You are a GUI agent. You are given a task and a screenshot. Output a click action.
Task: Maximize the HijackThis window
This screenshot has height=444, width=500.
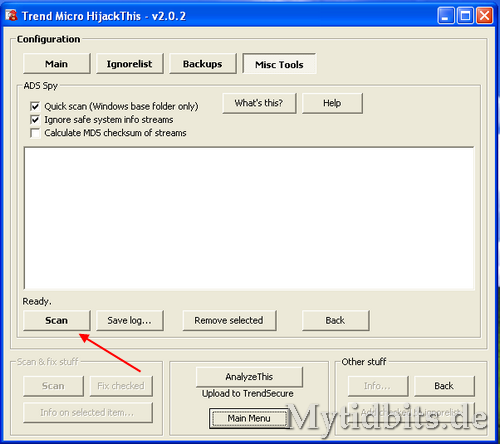tap(465, 16)
